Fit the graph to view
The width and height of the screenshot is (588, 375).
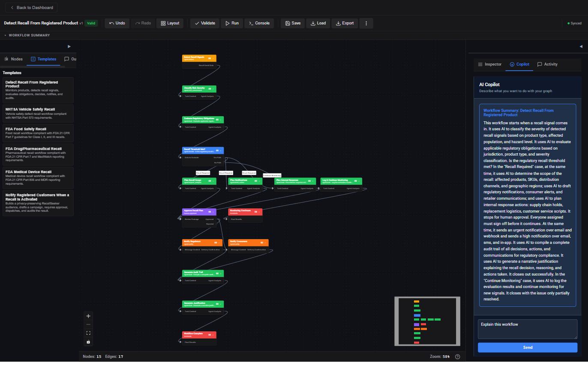coord(88,333)
